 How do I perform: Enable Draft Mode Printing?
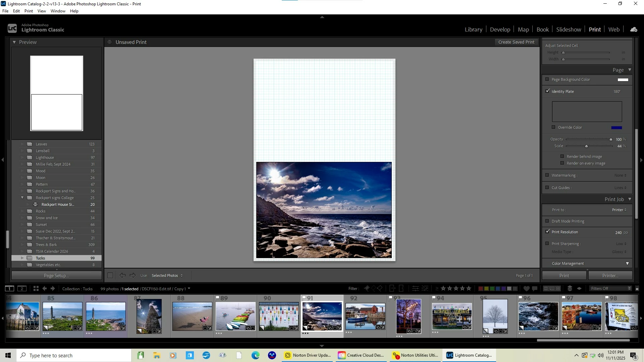[x=547, y=221]
